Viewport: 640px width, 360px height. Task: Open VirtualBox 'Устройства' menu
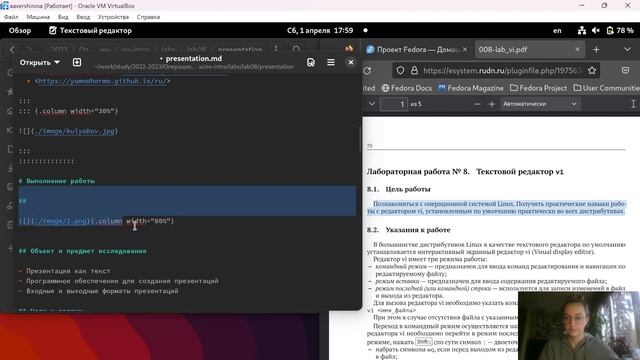click(x=113, y=17)
